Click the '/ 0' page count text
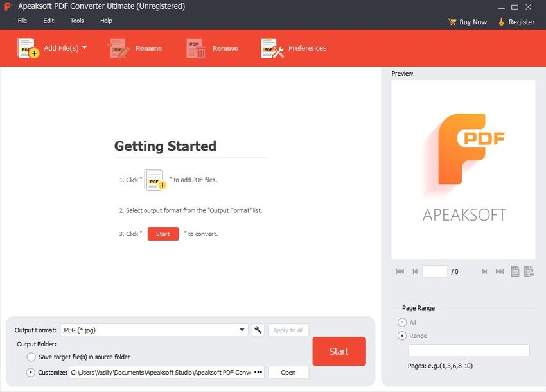 pyautogui.click(x=455, y=271)
